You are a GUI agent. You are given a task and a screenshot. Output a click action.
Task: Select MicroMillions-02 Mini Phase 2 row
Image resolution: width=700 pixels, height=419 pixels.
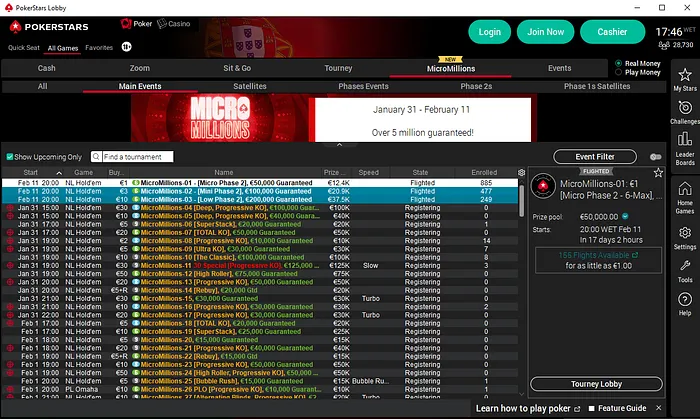tap(260, 191)
